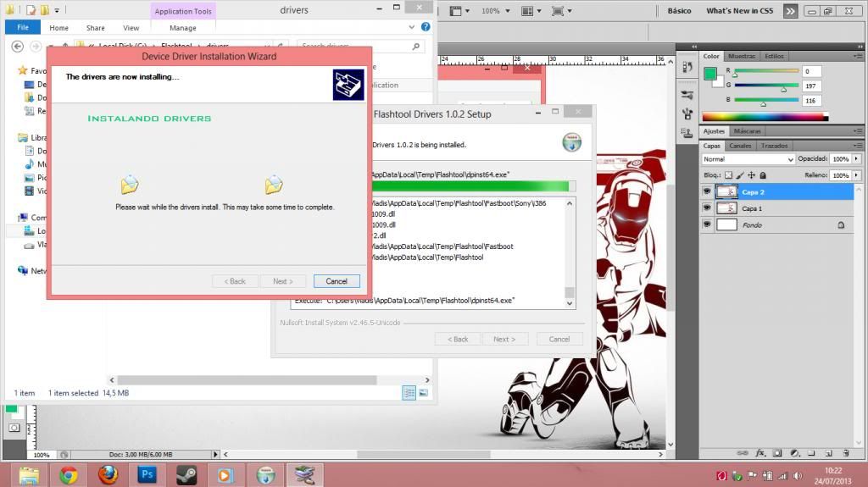Open the Capas panel options menu

[858, 146]
